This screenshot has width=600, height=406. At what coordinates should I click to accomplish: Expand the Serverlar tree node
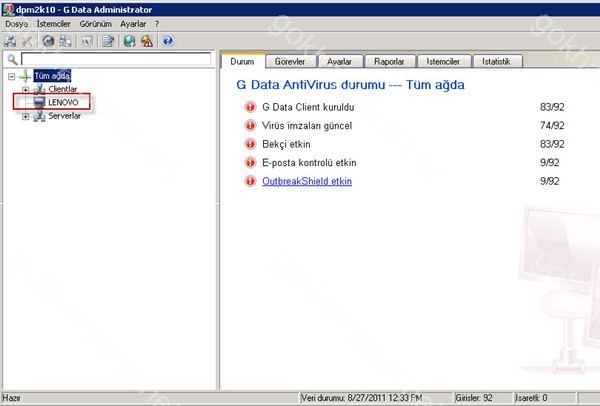click(25, 116)
